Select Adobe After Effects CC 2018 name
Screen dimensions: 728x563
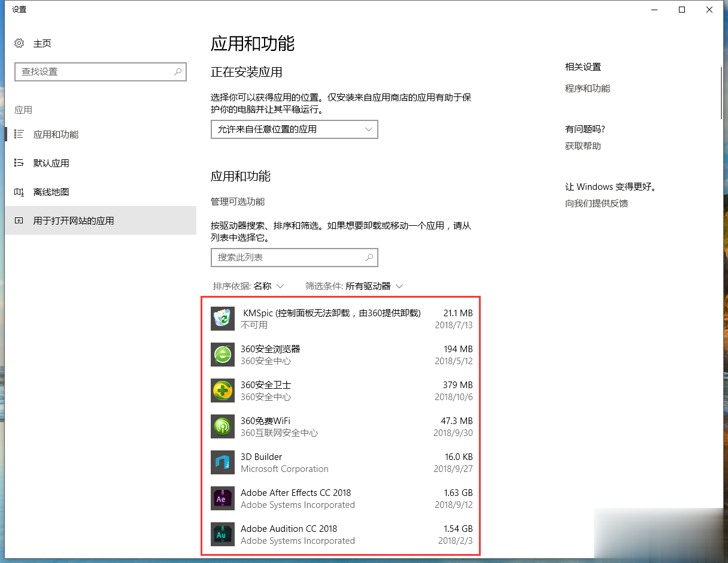pos(296,493)
